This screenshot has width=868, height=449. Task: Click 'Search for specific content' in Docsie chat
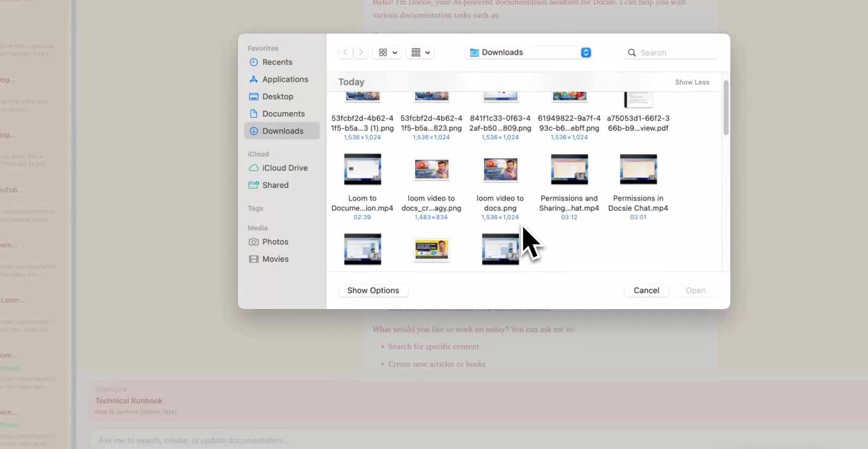433,346
